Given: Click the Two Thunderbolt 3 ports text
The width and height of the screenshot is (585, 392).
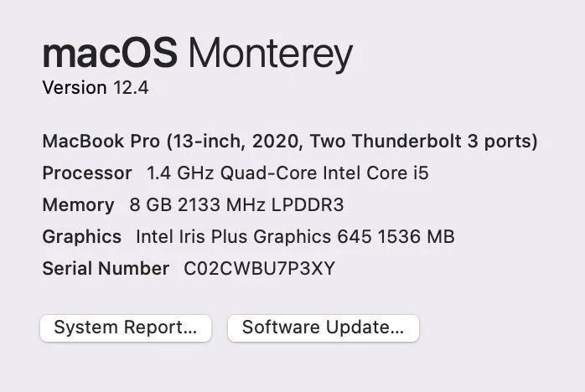Looking at the screenshot, I should point(423,141).
